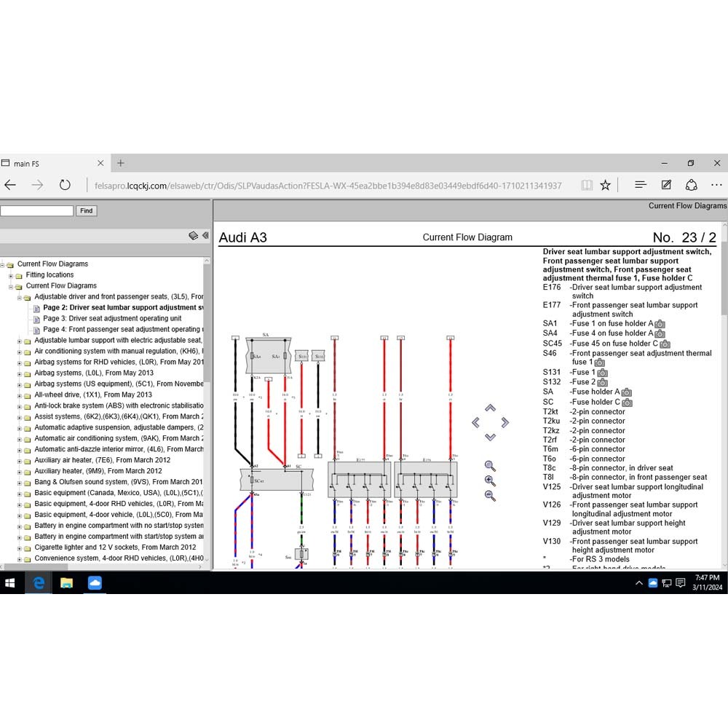Screen dimensions: 728x728
Task: Click the camera icon next to S131 Fuse 1
Action: click(x=603, y=373)
